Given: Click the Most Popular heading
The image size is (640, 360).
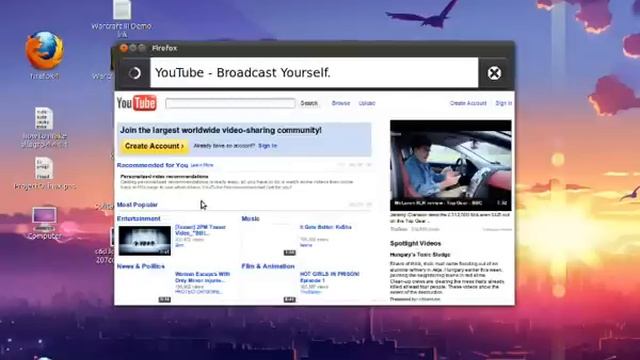Looking at the screenshot, I should (137, 204).
